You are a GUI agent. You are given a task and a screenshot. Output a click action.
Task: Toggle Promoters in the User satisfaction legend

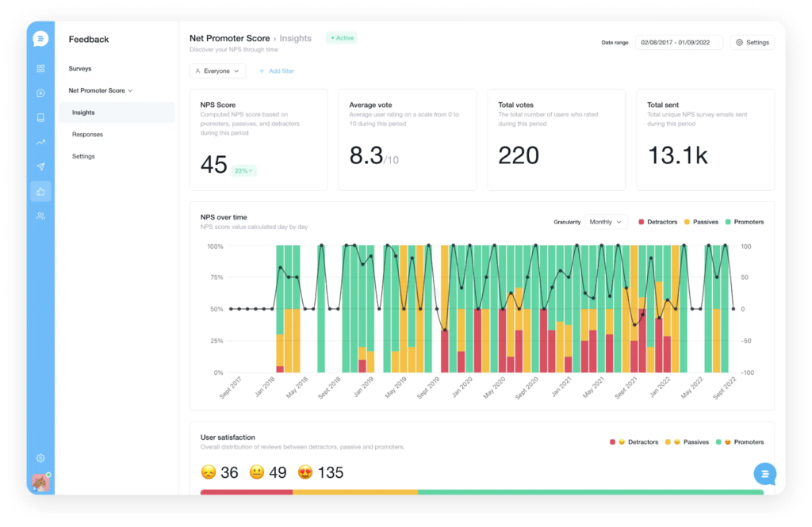coord(740,442)
